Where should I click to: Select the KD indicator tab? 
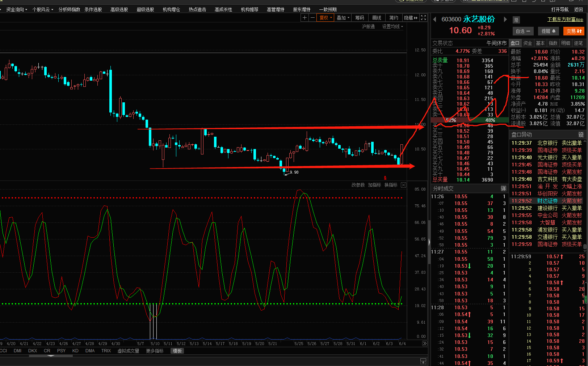tap(75, 351)
